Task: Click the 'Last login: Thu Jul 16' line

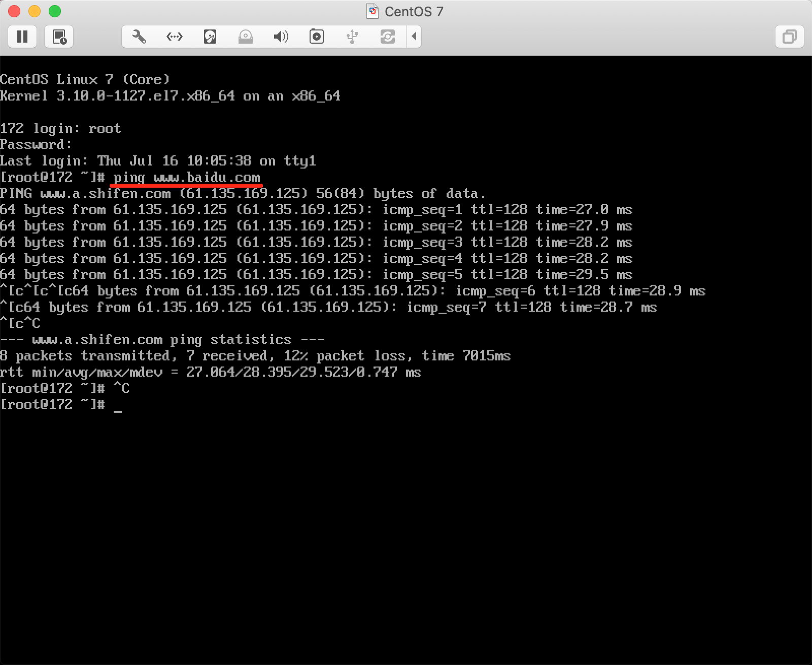Action: click(x=158, y=161)
